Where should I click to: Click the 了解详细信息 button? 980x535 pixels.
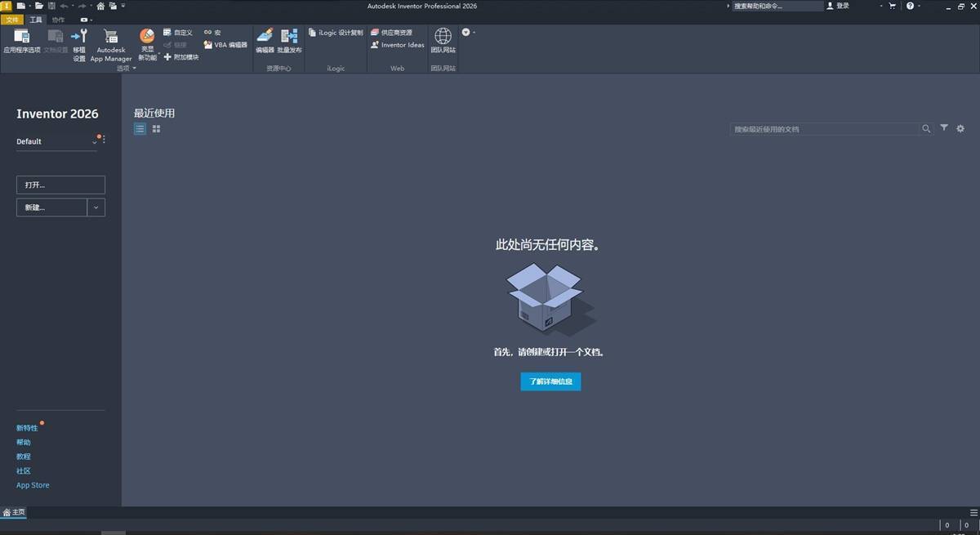pyautogui.click(x=550, y=381)
